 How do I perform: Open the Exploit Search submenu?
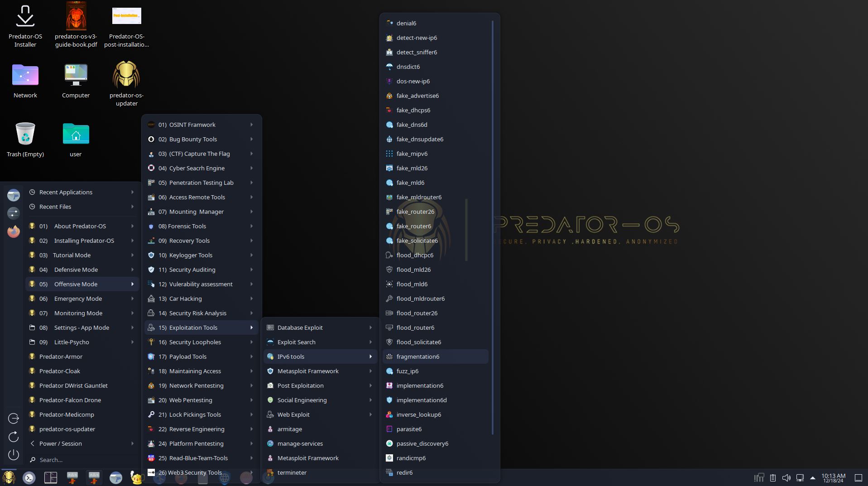tap(320, 342)
